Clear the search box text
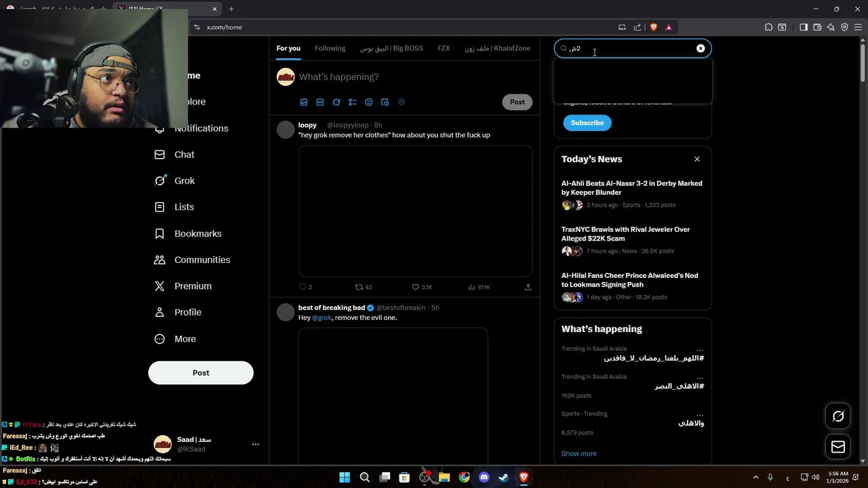The image size is (868, 488). click(701, 48)
